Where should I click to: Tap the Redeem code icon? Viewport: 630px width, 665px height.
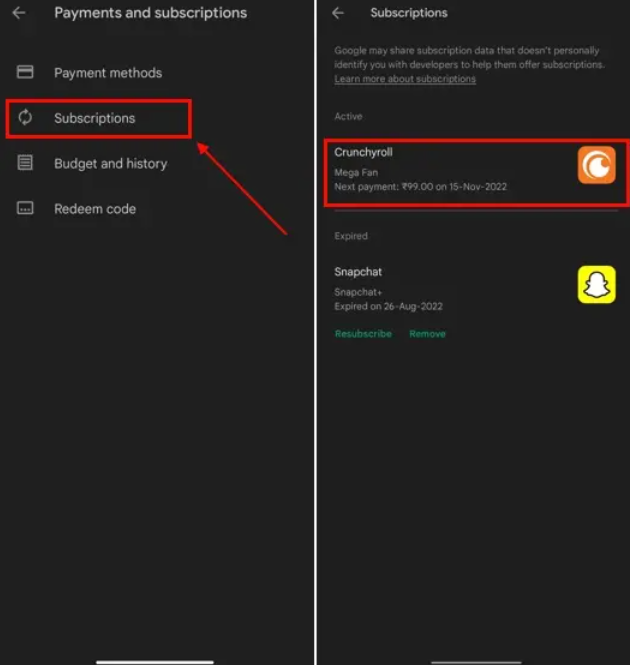tap(25, 208)
